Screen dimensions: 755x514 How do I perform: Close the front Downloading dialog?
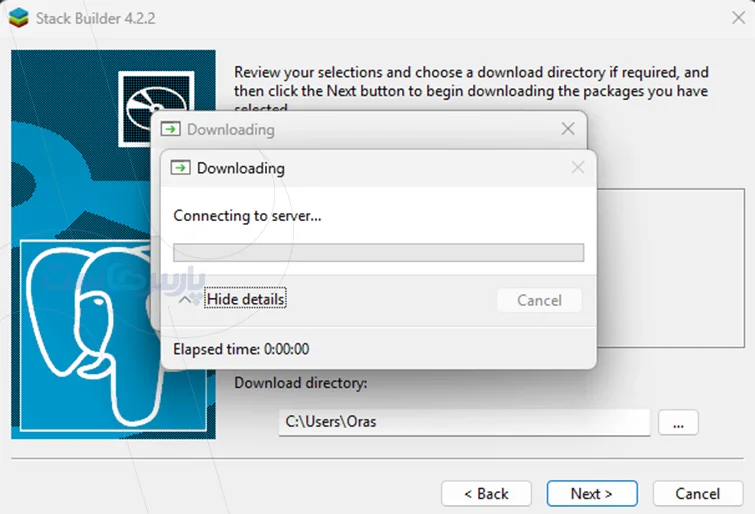(x=578, y=167)
